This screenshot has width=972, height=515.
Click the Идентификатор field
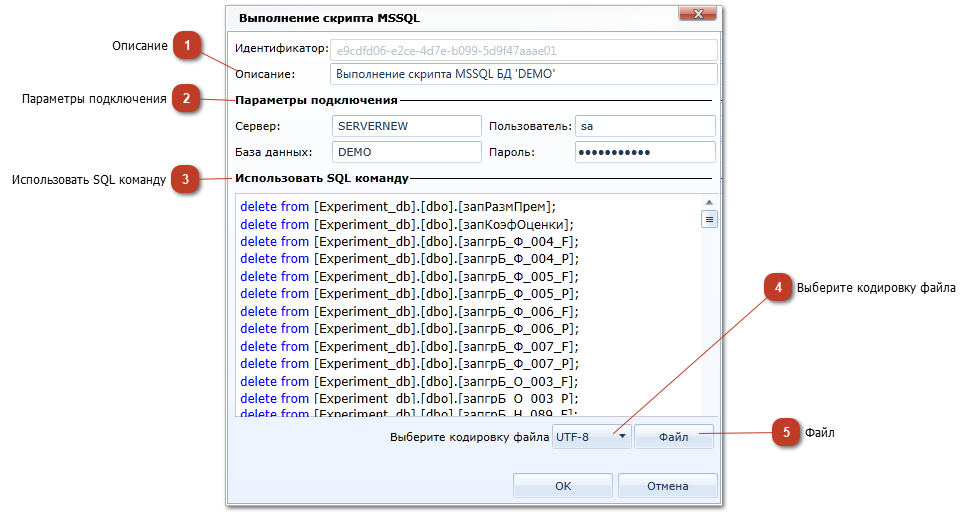click(x=524, y=51)
